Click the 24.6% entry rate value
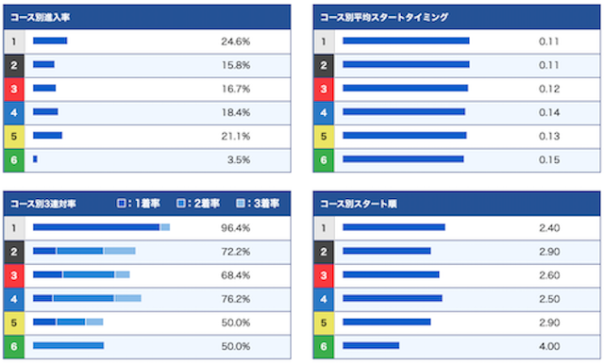Screen dimensions: 604x364 click(x=236, y=41)
